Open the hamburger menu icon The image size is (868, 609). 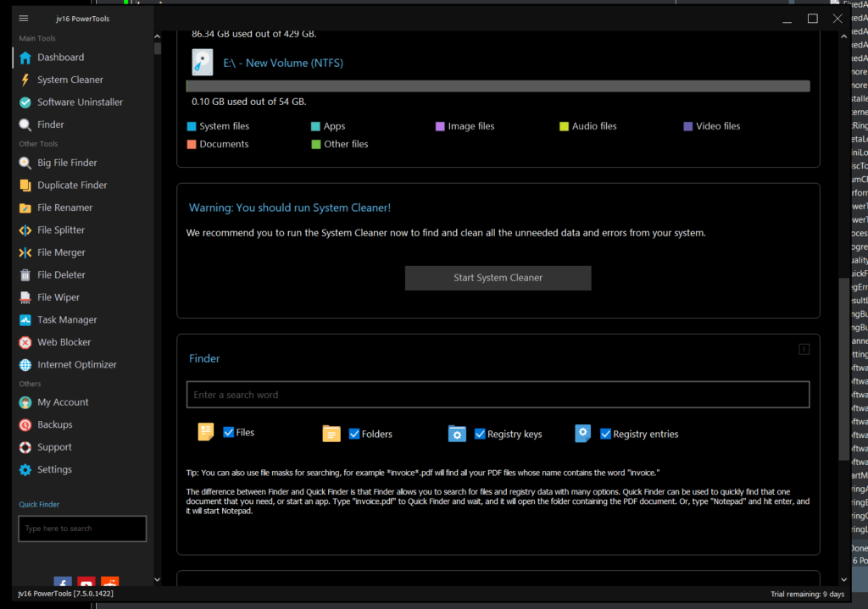pyautogui.click(x=23, y=19)
